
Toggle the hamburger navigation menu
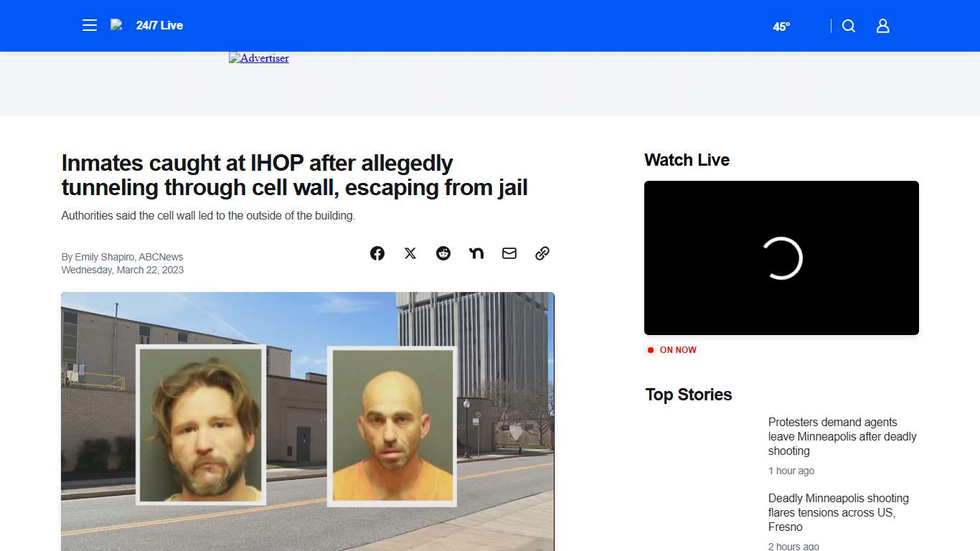(x=89, y=24)
